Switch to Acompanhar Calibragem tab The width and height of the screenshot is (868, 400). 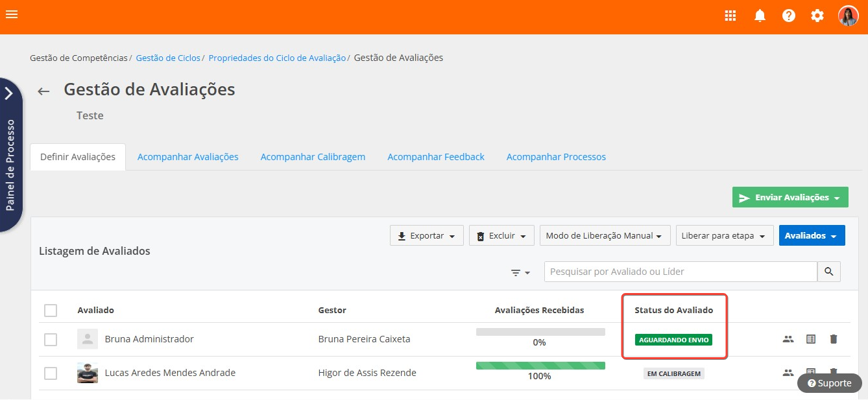click(x=313, y=157)
